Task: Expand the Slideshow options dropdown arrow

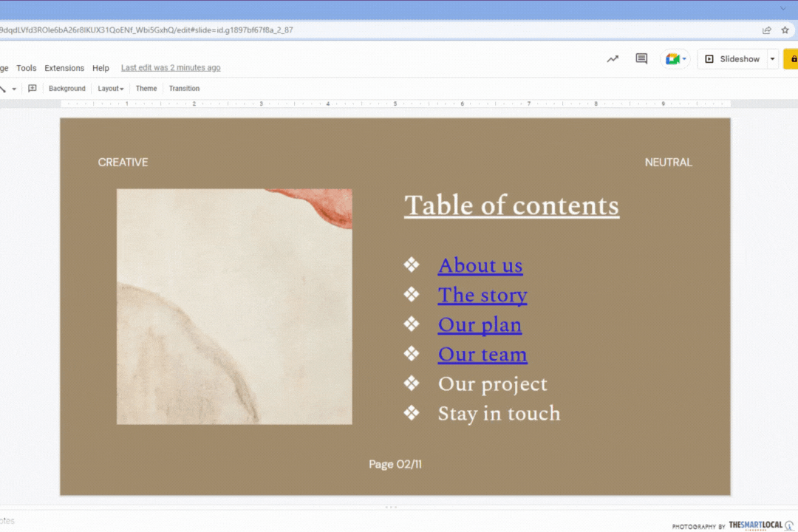Action: [772, 59]
